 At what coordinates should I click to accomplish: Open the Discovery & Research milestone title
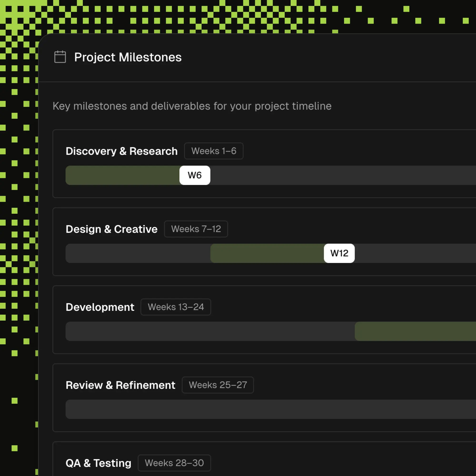121,151
